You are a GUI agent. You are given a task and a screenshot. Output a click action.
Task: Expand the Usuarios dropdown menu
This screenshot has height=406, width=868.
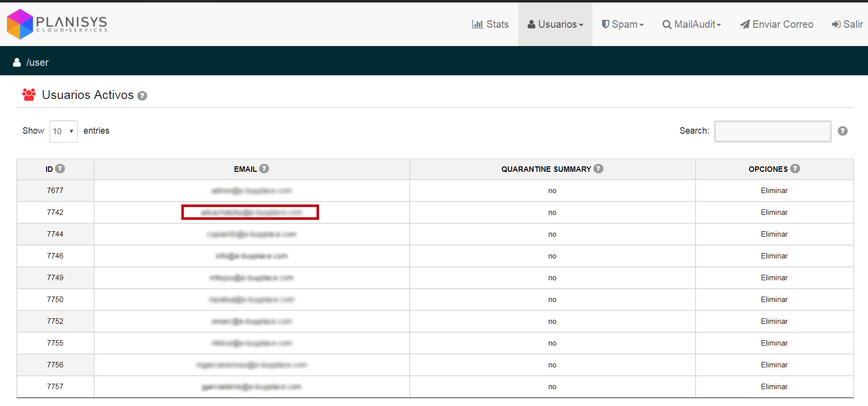(x=555, y=24)
